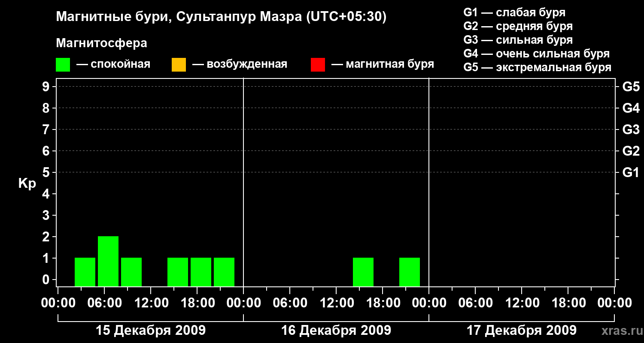Select the first green bar on 16 December
The width and height of the screenshot is (644, 343).
(363, 272)
